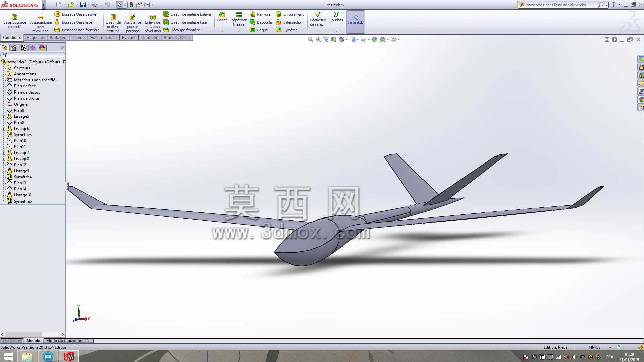Switch to the Surfaces tab
This screenshot has height=362, width=644.
click(58, 38)
